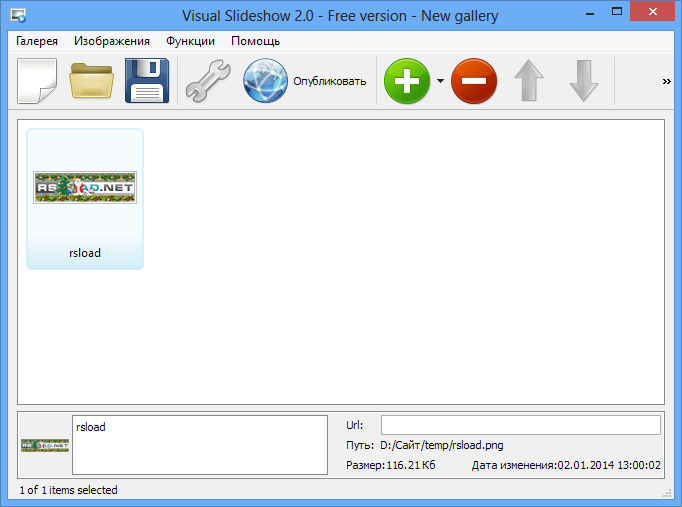The height and width of the screenshot is (507, 682).
Task: Open gallery using the folder icon
Action: click(91, 81)
